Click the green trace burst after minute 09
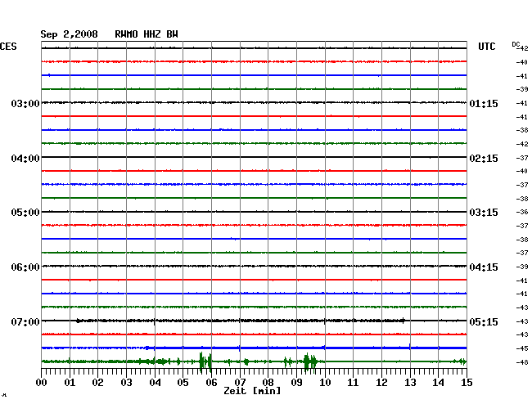 click(310, 361)
